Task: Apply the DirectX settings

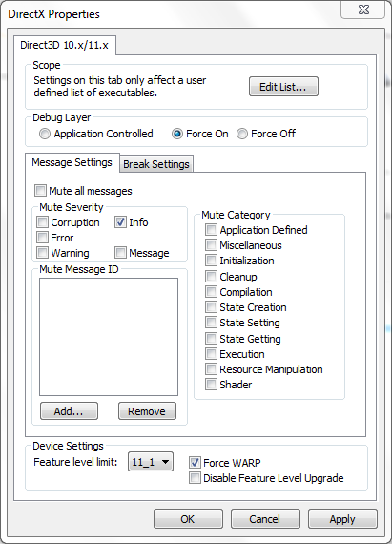Action: pos(342,519)
